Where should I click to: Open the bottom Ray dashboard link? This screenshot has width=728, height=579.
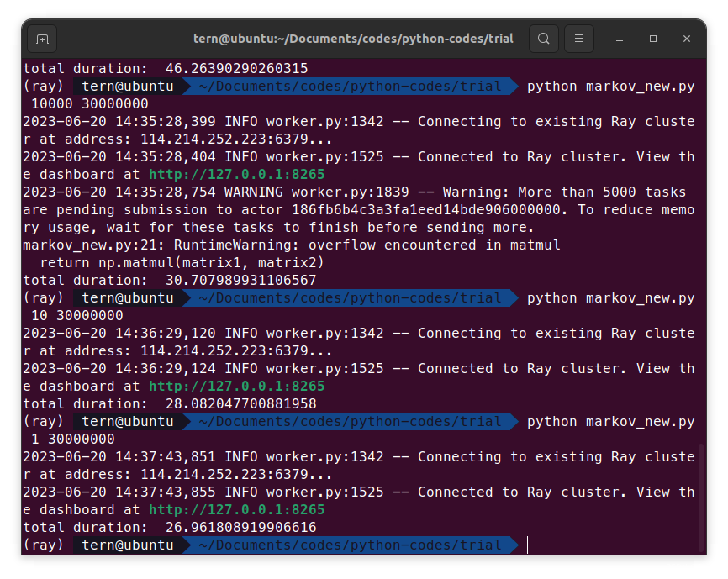pyautogui.click(x=236, y=509)
